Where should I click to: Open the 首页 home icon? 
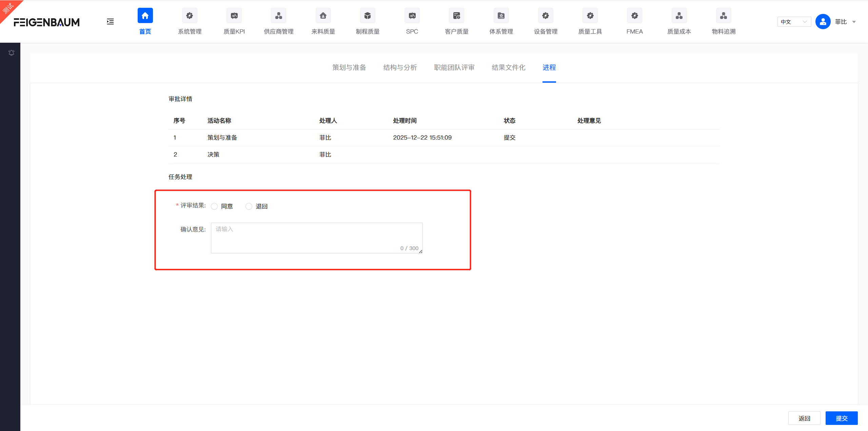point(145,16)
